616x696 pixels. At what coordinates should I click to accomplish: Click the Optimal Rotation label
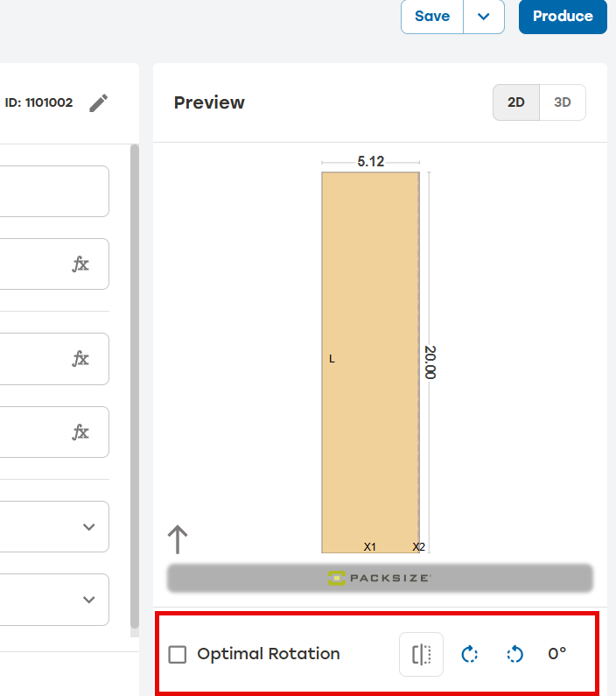(269, 654)
